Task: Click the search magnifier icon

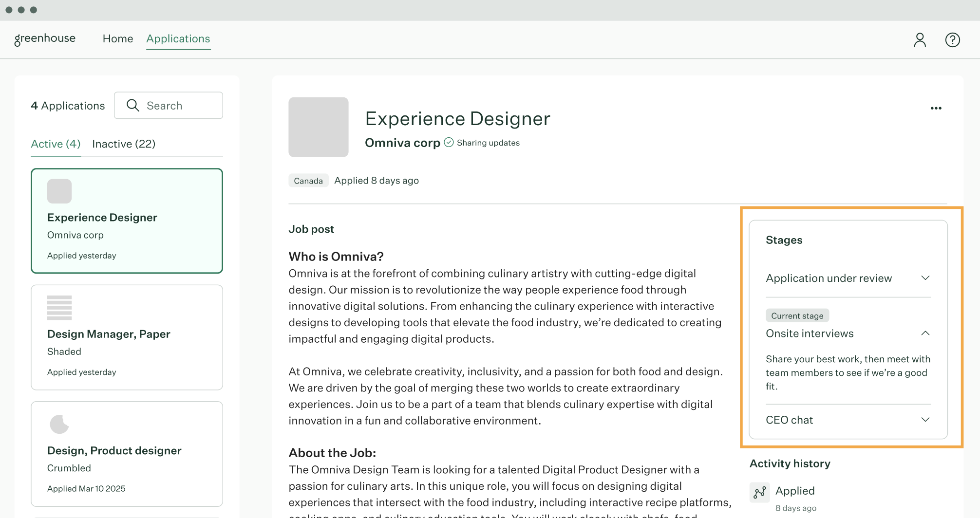Action: point(132,105)
